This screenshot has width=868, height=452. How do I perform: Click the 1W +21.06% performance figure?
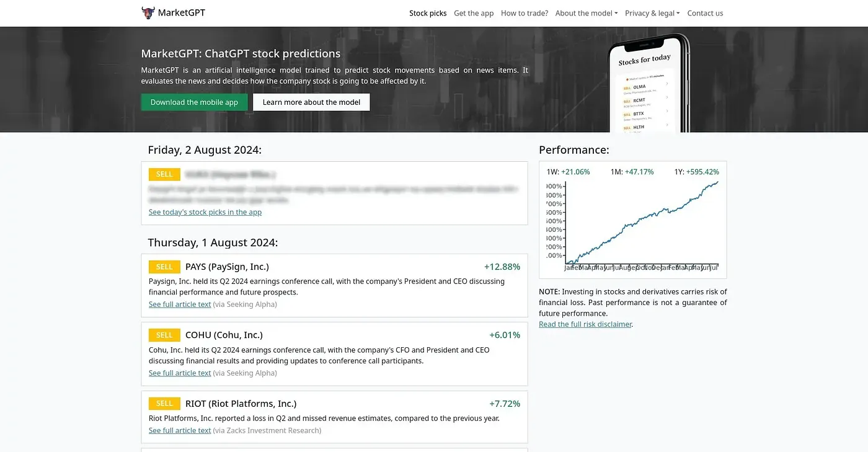pos(568,172)
